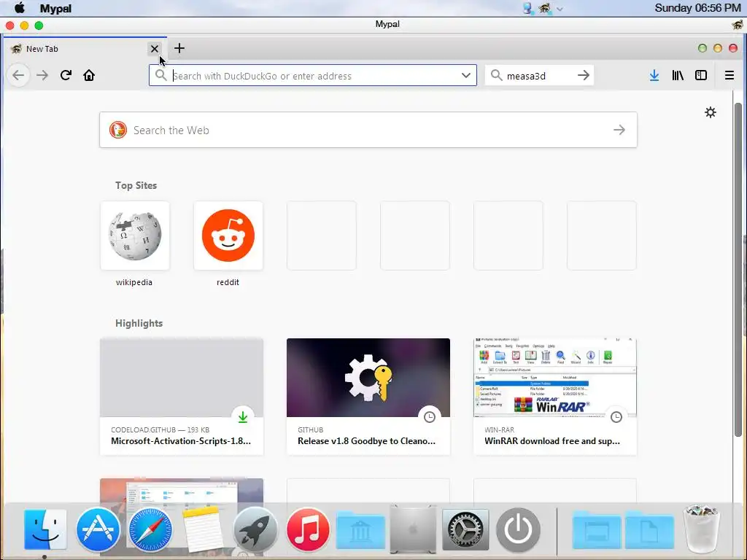Submit the measa3d search with arrow
The width and height of the screenshot is (747, 560).
click(x=584, y=75)
